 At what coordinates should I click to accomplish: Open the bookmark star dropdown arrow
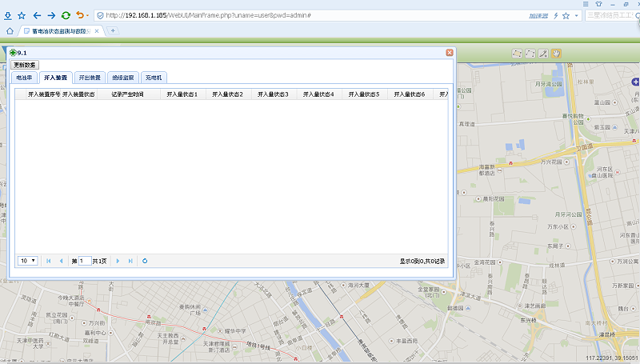point(576,15)
